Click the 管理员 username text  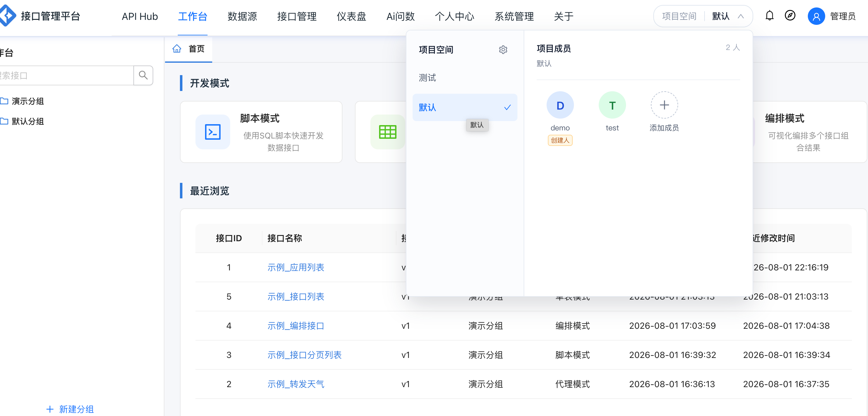pyautogui.click(x=843, y=16)
